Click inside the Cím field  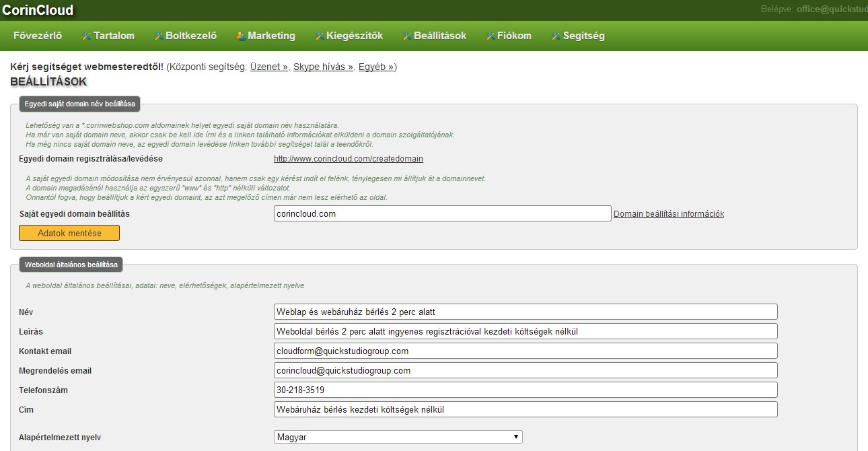(526, 409)
